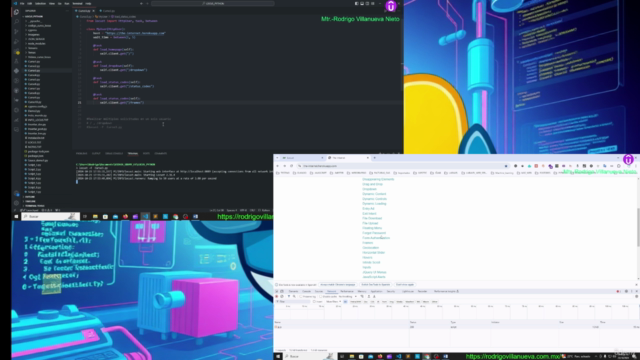
Task: Open the Help menu in VS Code
Action: click(88, 3)
